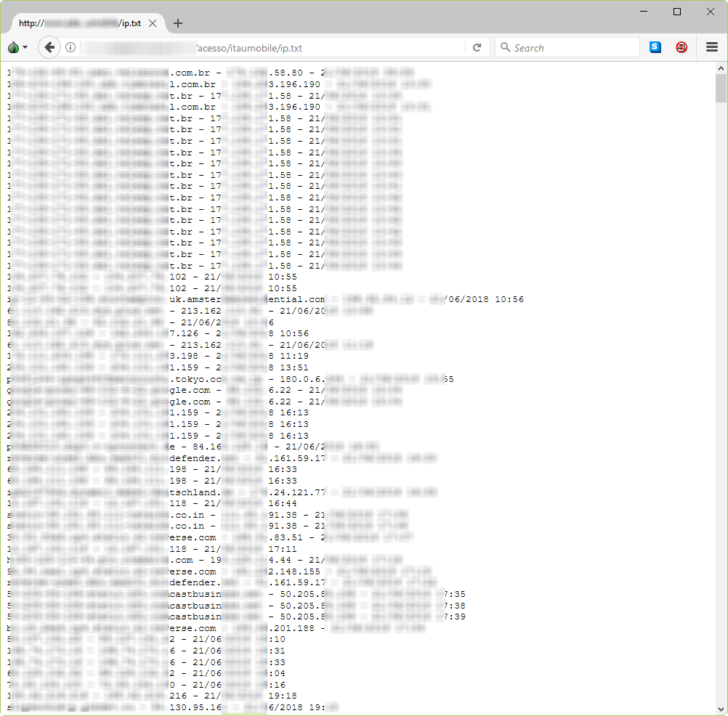This screenshot has height=716, width=728.
Task: Click the scrollbar up arrow
Action: pos(721,69)
